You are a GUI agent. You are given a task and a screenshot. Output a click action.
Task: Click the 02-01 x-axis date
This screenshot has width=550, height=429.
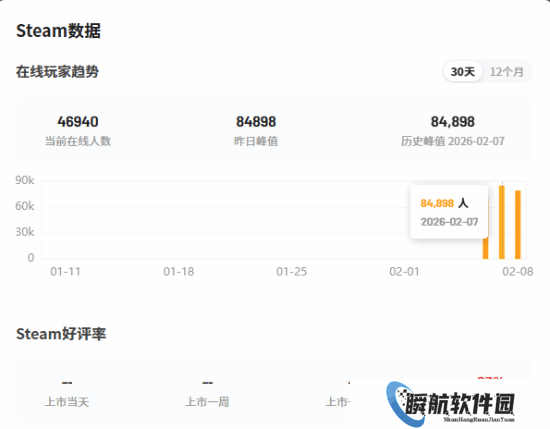click(404, 272)
